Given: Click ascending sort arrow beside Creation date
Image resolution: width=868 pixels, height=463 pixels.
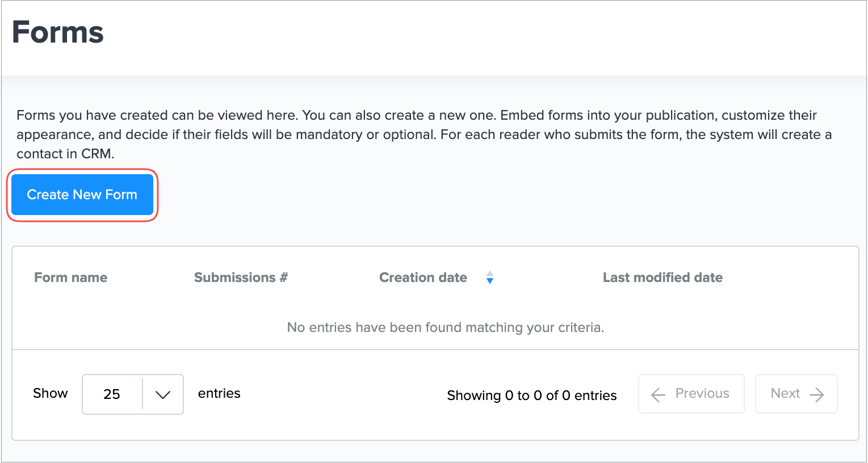Looking at the screenshot, I should (490, 273).
